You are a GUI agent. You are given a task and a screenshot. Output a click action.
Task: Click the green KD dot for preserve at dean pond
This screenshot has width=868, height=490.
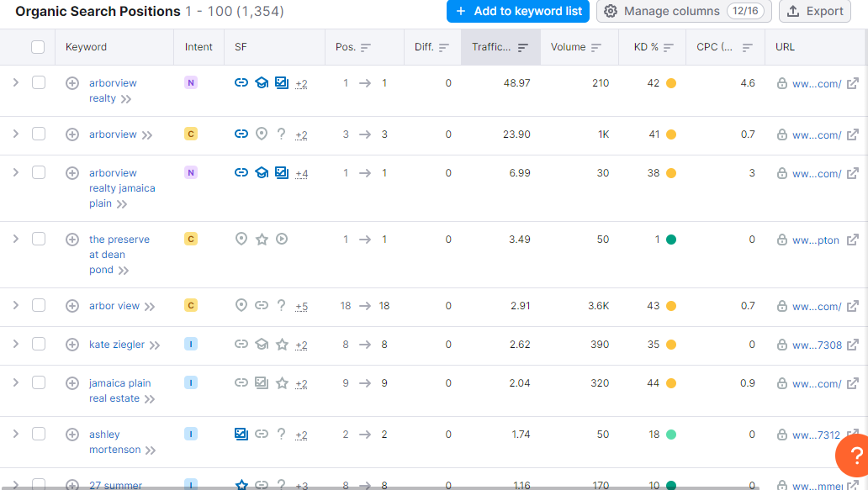[671, 240]
